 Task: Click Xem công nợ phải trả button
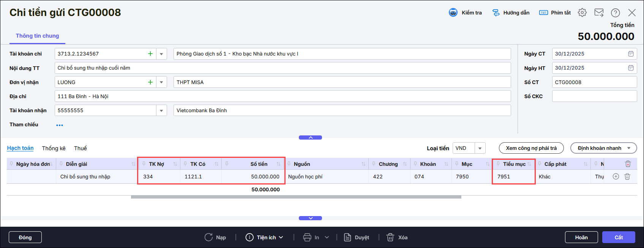point(531,148)
